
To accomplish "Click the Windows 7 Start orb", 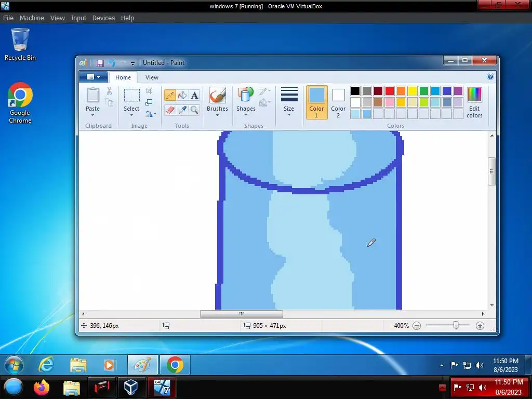I will (x=14, y=365).
